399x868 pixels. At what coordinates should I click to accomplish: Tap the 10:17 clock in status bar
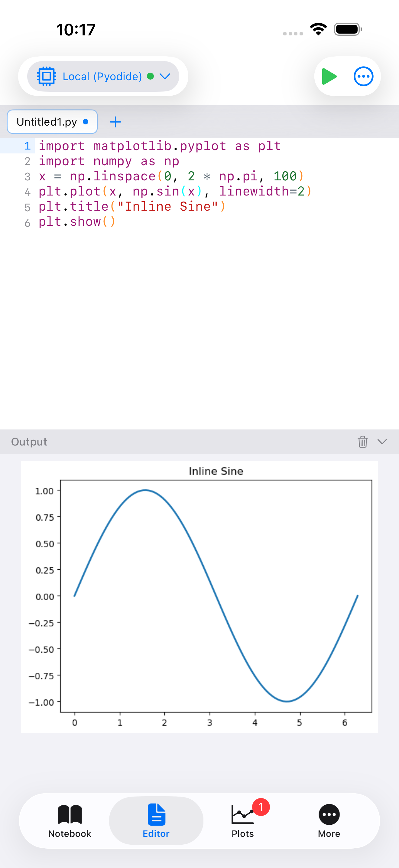click(76, 30)
